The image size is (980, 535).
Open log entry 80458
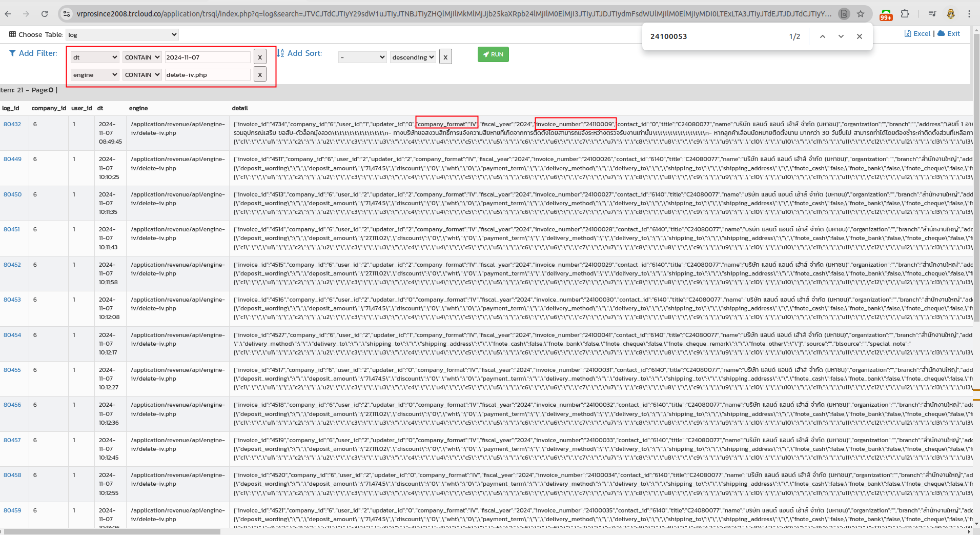point(12,475)
